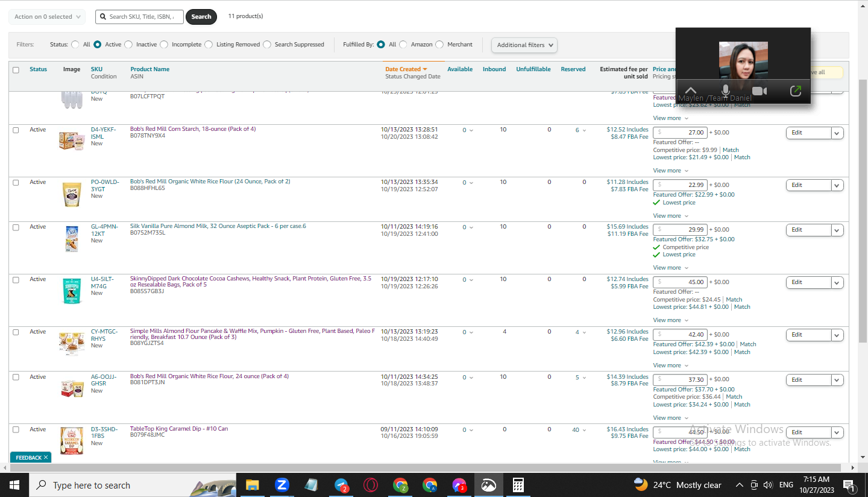
Task: Click Edit for SKU A6-OOJJ-GHSR
Action: (x=808, y=380)
